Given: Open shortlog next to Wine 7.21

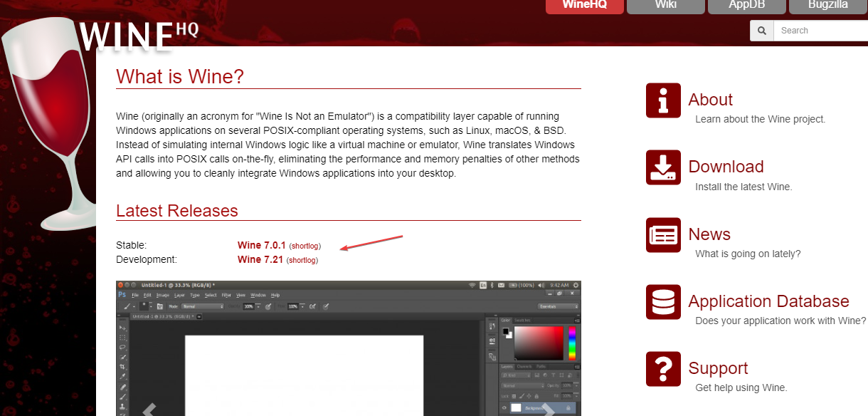Looking at the screenshot, I should click(x=302, y=261).
